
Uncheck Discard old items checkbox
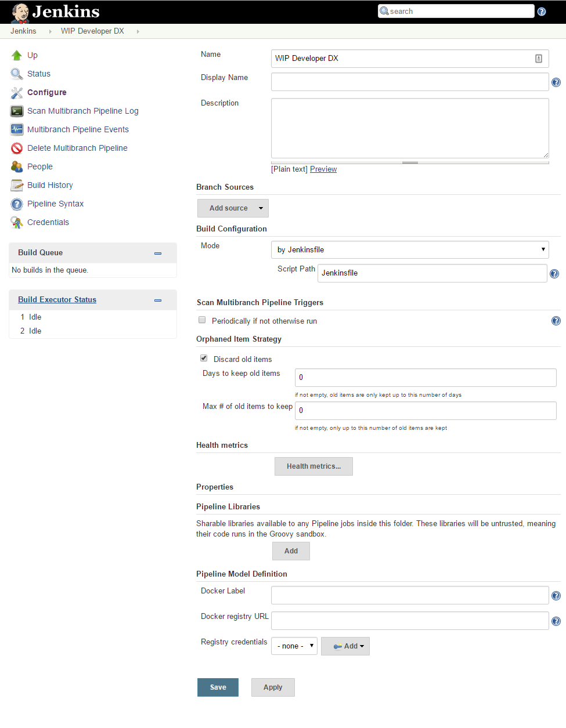click(204, 358)
